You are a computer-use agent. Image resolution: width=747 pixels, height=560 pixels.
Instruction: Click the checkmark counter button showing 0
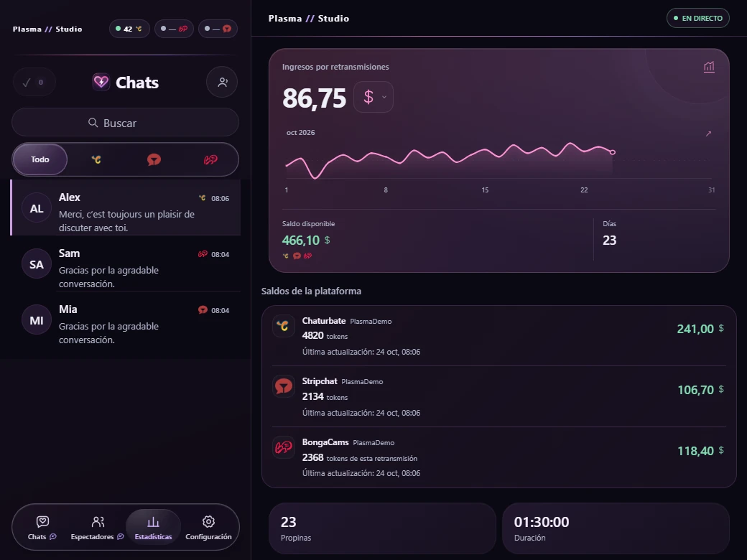34,83
